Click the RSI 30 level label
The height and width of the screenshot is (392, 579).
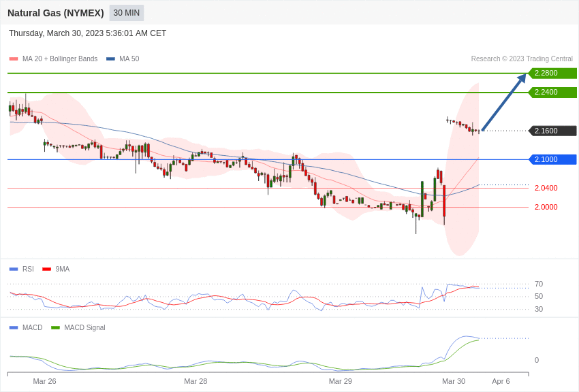(539, 309)
